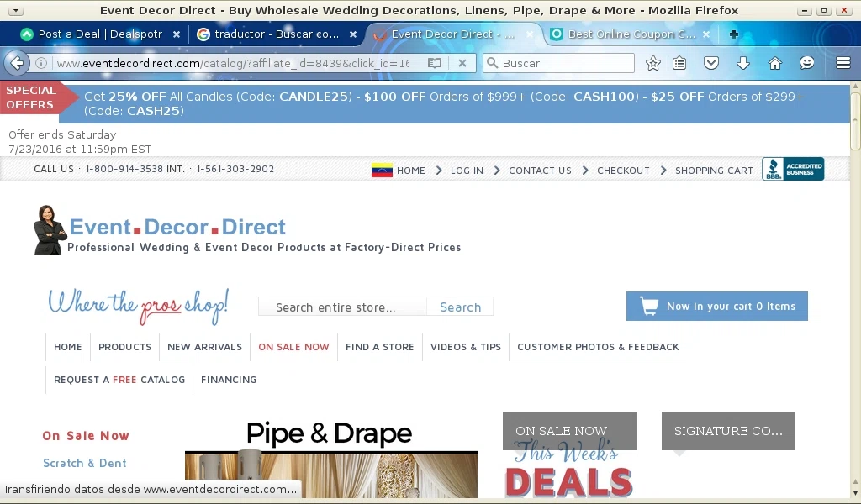Viewport: 861px width, 504px height.
Task: Open FINANCING menu item
Action: 229,380
